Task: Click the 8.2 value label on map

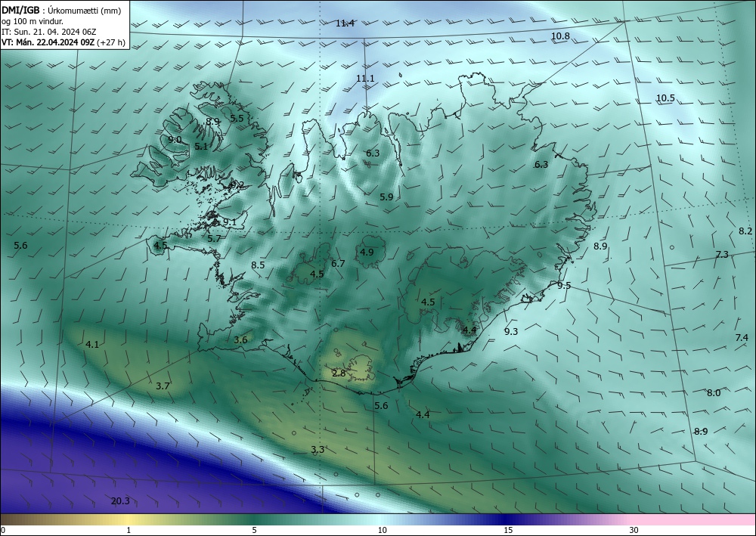Action: pos(745,231)
